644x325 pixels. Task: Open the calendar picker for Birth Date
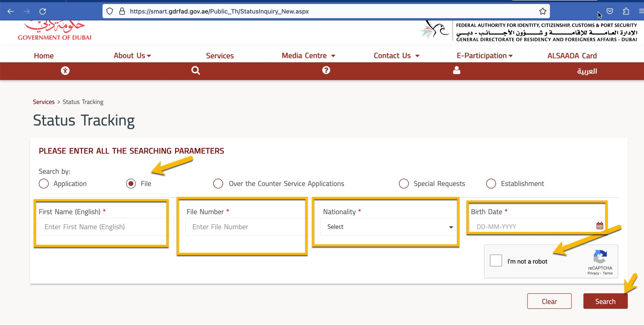600,226
